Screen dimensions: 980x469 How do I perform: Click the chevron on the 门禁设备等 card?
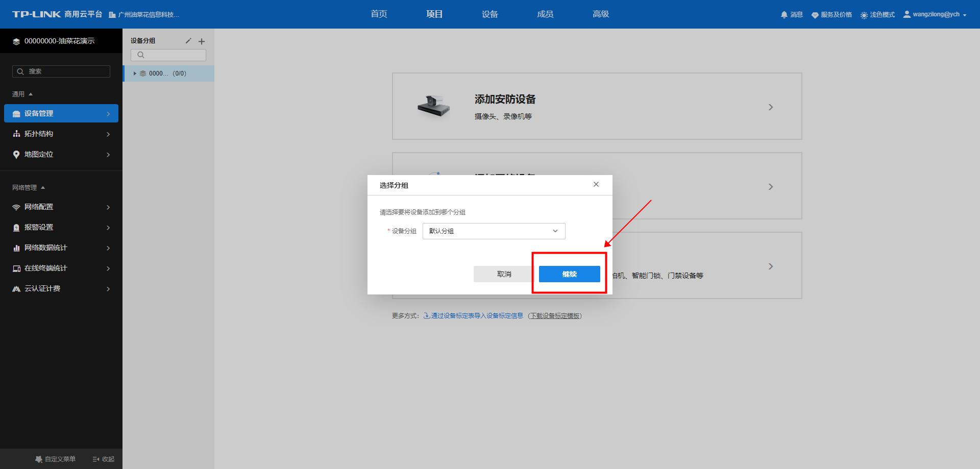coord(771,266)
